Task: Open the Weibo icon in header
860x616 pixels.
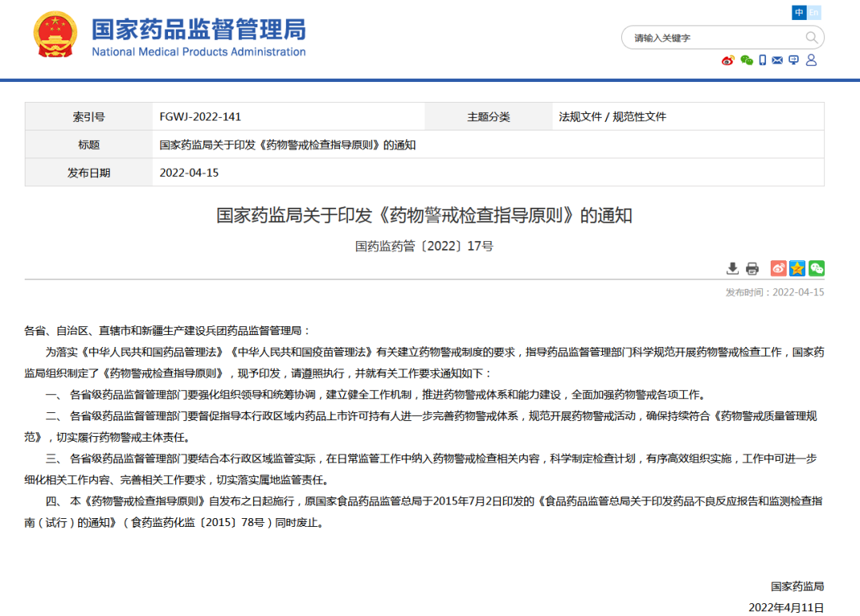Action: pyautogui.click(x=728, y=60)
